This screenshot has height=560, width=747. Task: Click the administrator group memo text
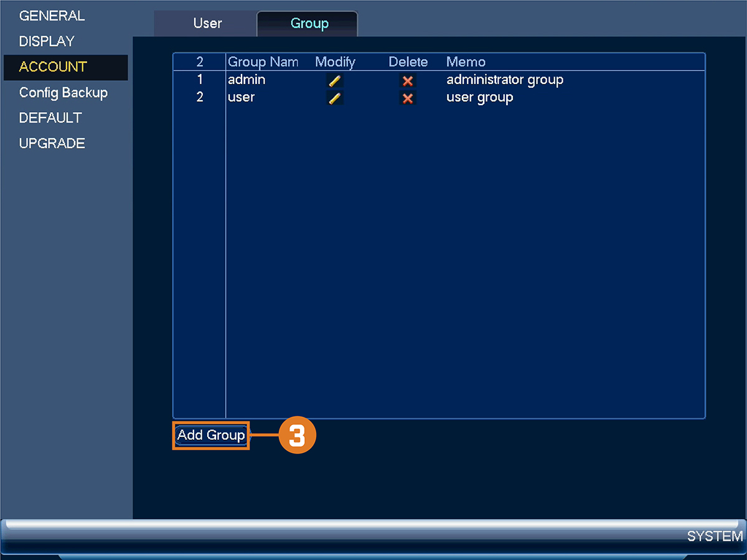505,80
